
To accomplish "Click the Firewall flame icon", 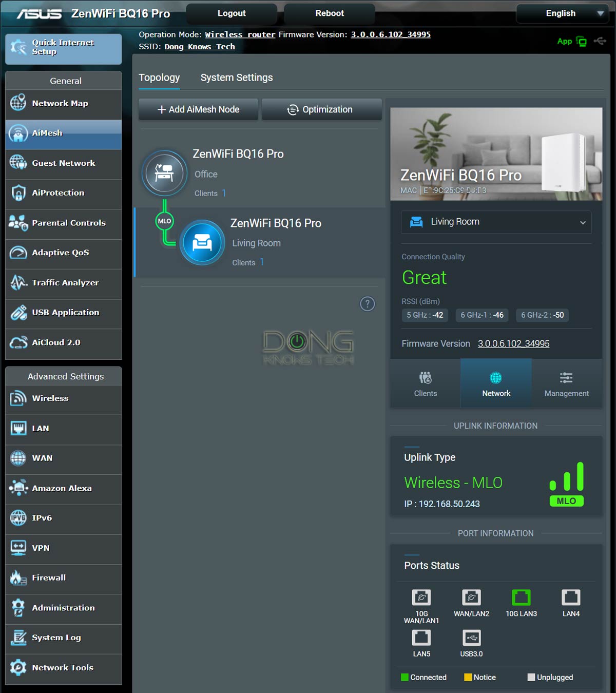I will pos(18,577).
